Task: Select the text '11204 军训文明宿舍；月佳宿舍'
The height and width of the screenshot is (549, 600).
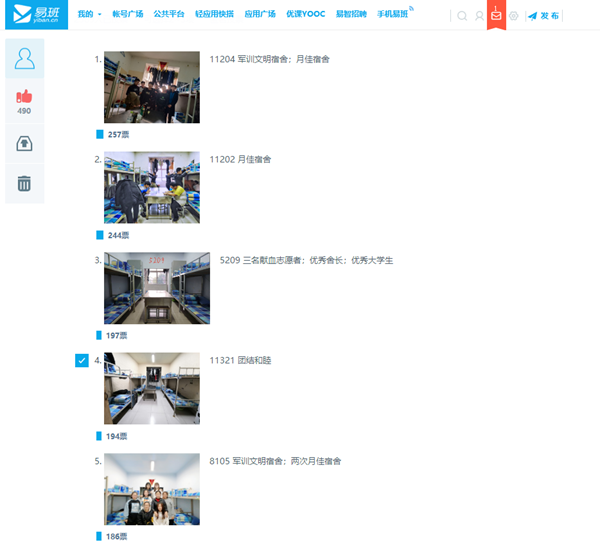Action: point(269,59)
